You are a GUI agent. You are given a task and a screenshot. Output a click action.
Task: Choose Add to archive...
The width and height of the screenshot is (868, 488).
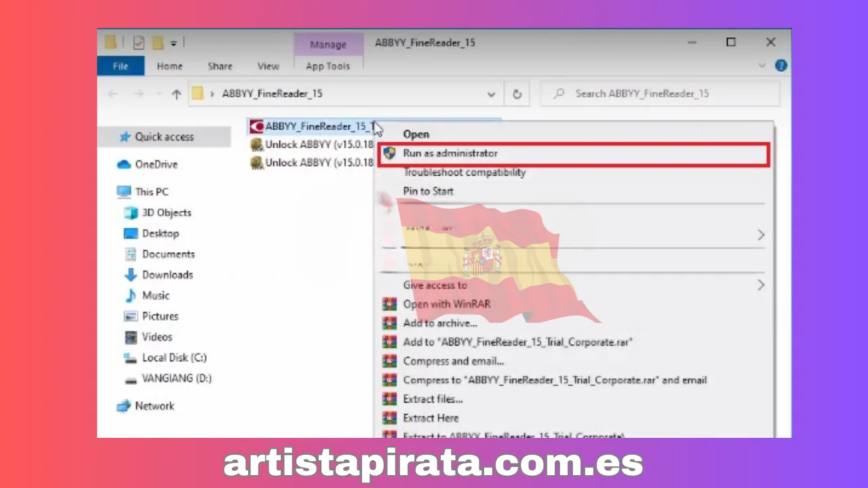[440, 323]
